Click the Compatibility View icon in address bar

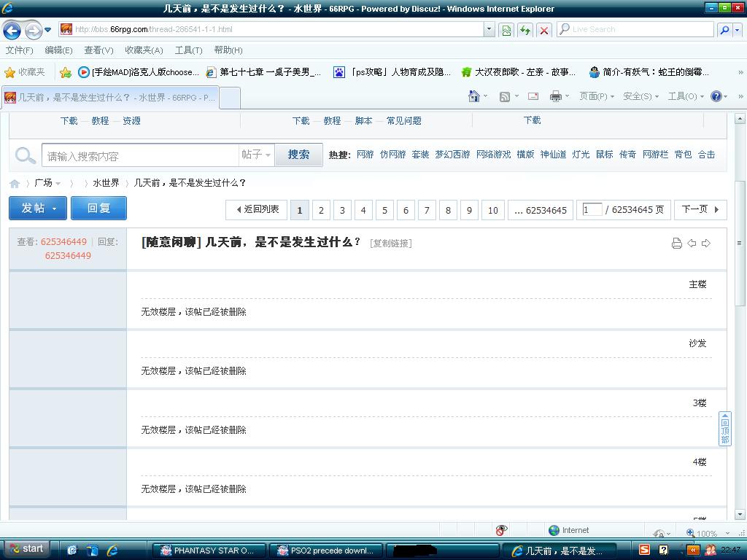(x=506, y=30)
